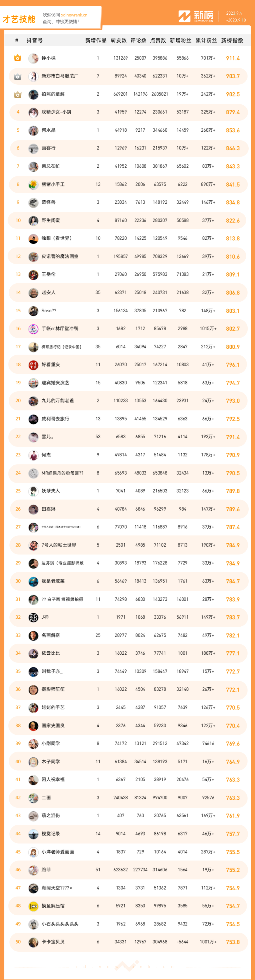The image size is (255, 980).
Task: Click the 累计粉丝 column header
Action: [x=206, y=40]
